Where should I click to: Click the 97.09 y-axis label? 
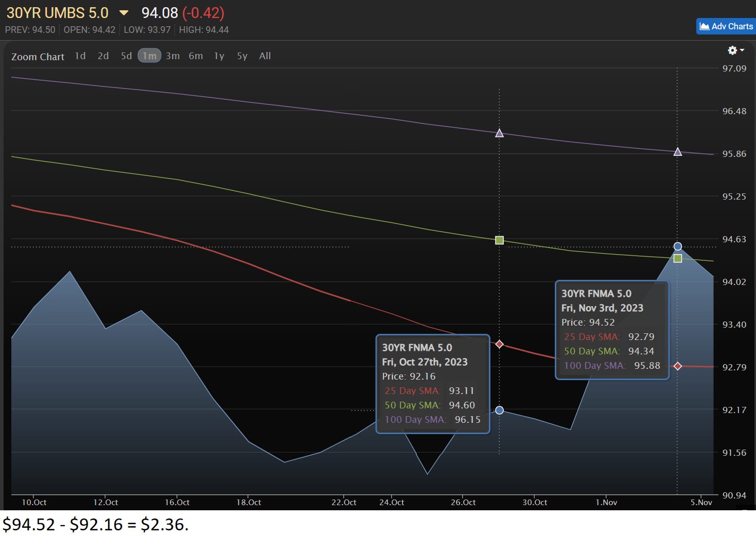[x=734, y=68]
